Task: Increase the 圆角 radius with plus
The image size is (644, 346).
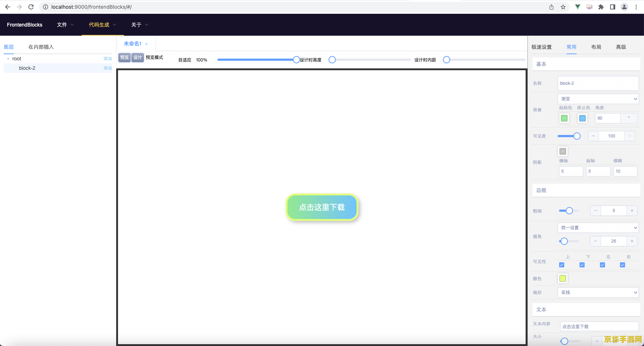Action: tap(632, 241)
